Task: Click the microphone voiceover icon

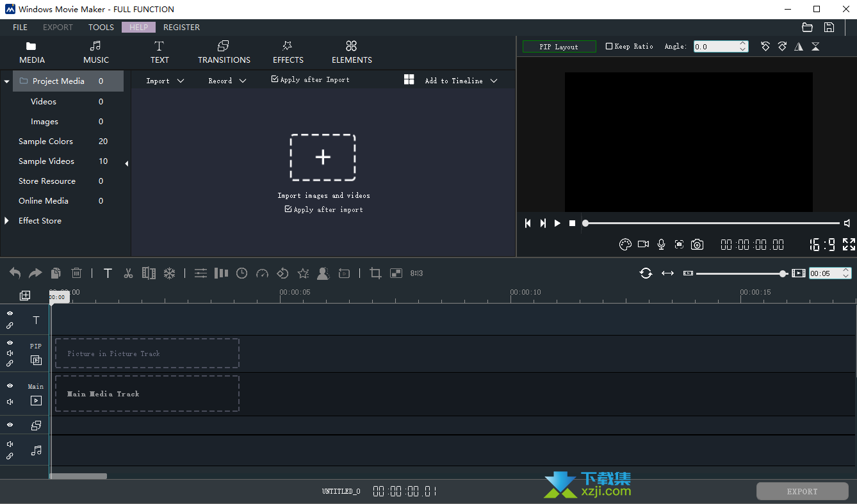Action: pyautogui.click(x=662, y=244)
